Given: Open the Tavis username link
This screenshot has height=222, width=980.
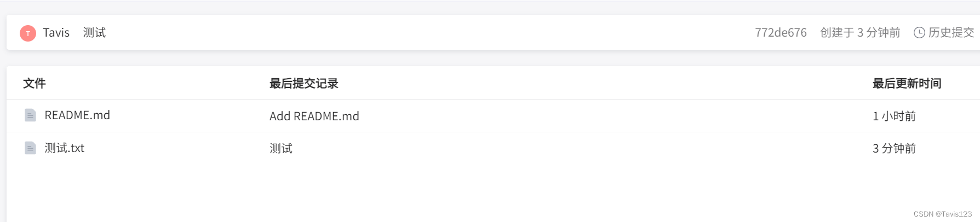Looking at the screenshot, I should 56,33.
